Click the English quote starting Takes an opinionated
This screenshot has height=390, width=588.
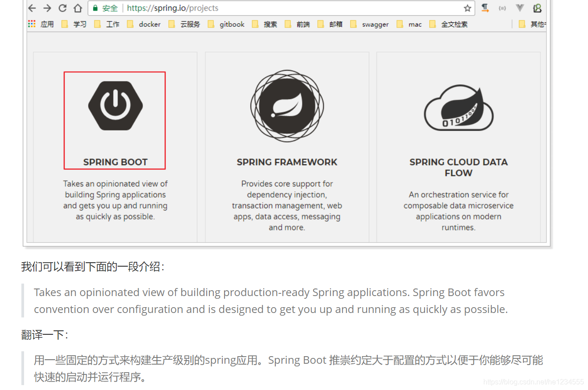click(x=271, y=301)
